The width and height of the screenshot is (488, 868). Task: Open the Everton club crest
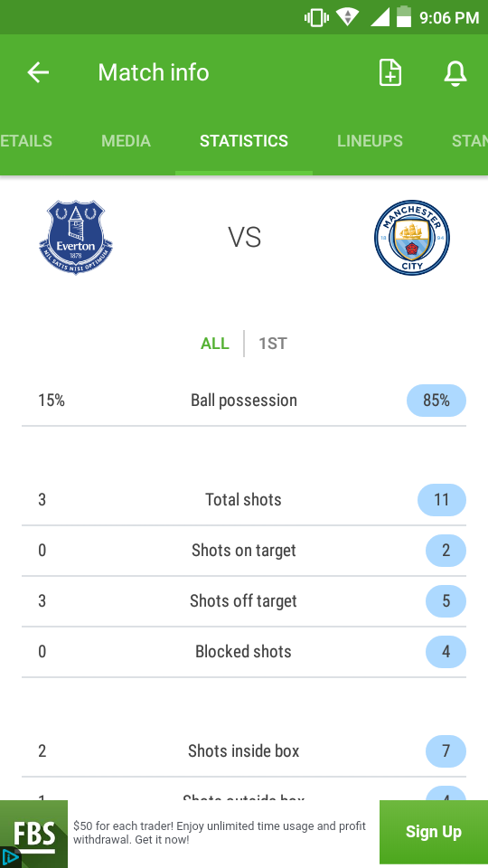[76, 238]
